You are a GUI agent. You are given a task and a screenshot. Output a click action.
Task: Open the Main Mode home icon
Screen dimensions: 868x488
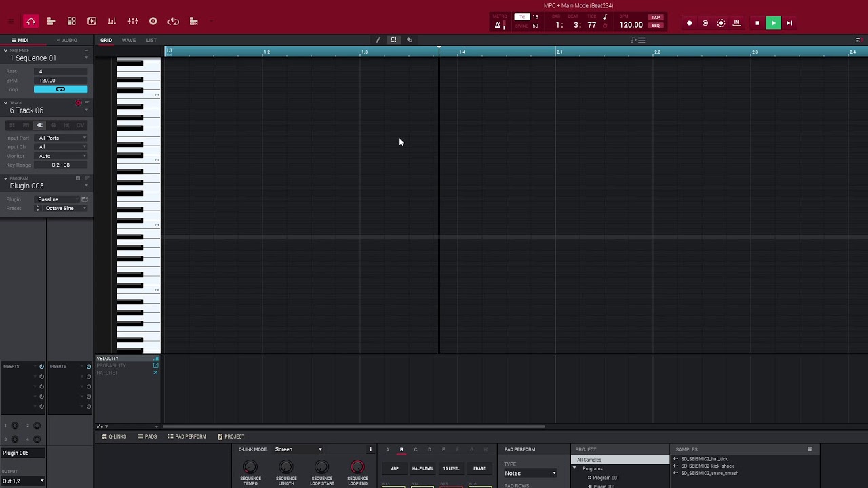tap(31, 22)
